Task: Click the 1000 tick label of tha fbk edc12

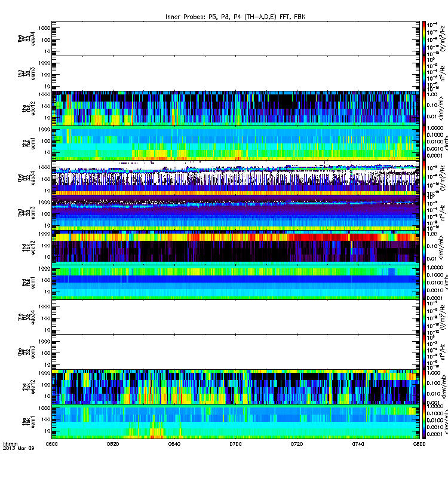Action: [x=44, y=94]
